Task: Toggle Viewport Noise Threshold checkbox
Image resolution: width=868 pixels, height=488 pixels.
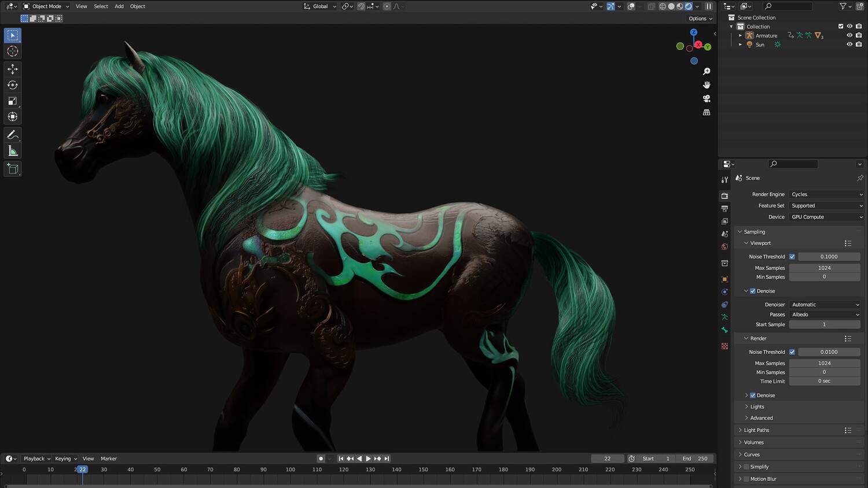Action: [x=792, y=257]
